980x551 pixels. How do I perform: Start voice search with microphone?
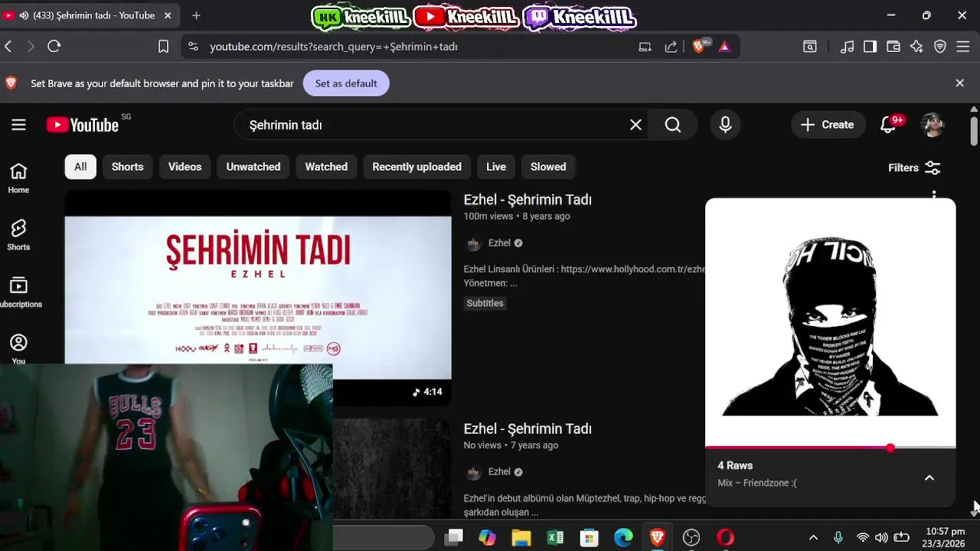(x=725, y=125)
